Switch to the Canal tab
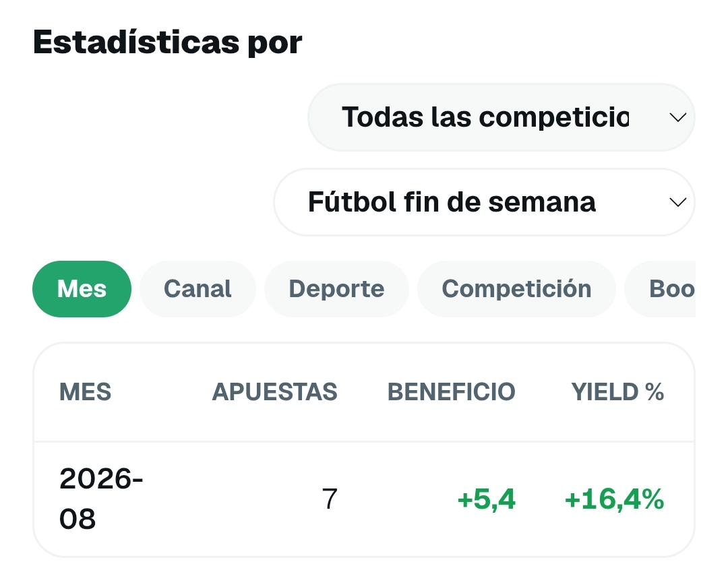Image resolution: width=728 pixels, height=568 pixels. click(198, 289)
